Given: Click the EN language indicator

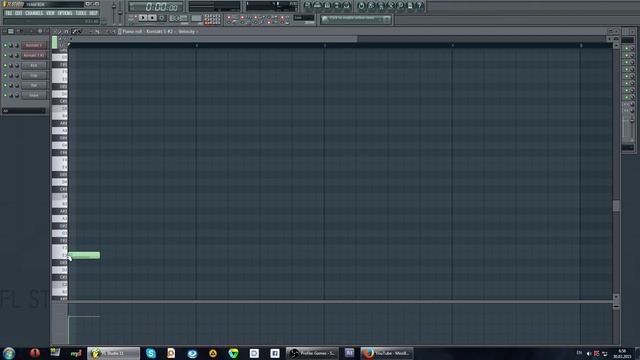Looking at the screenshot, I should [579, 353].
